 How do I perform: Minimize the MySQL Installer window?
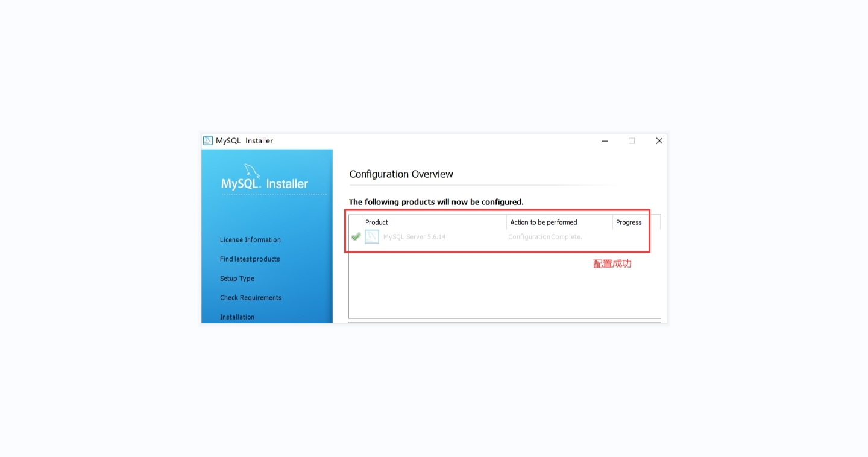[x=605, y=141]
